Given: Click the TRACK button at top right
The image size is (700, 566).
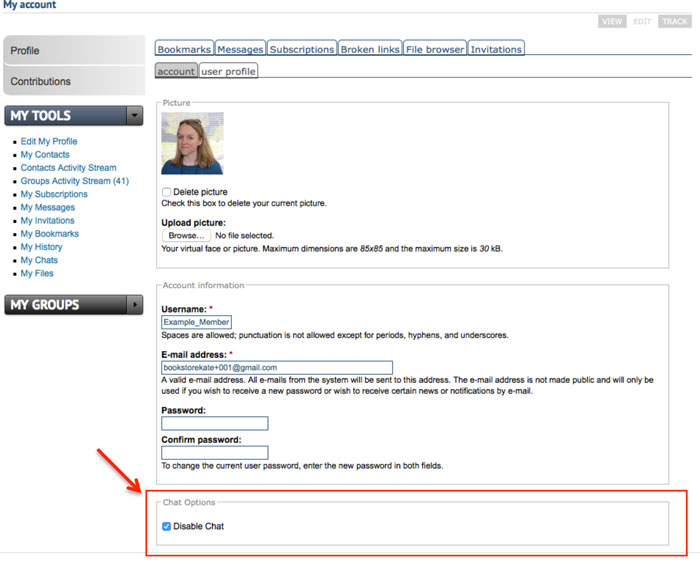Looking at the screenshot, I should [x=674, y=21].
